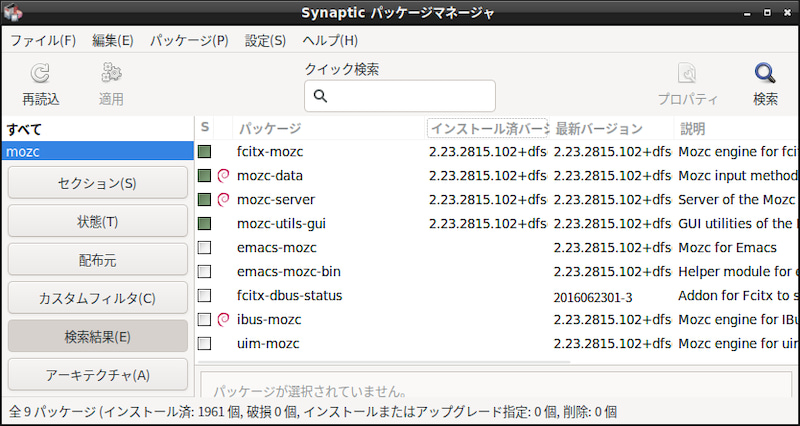The height and width of the screenshot is (426, 800).
Task: Toggle status checkbox for mozc-utils-gui
Action: 204,223
